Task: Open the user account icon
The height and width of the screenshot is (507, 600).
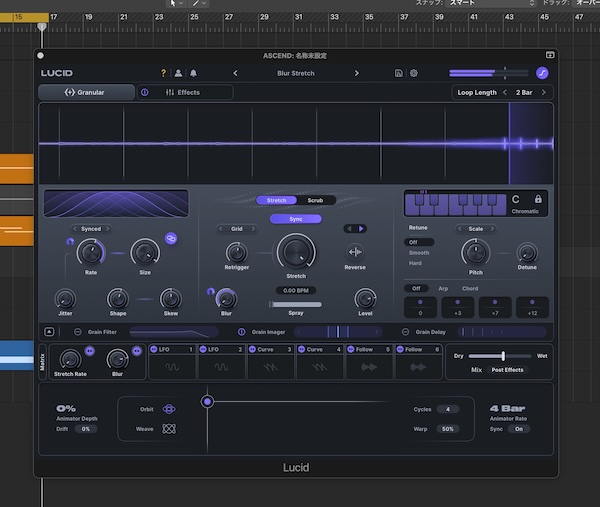Action: (x=178, y=73)
